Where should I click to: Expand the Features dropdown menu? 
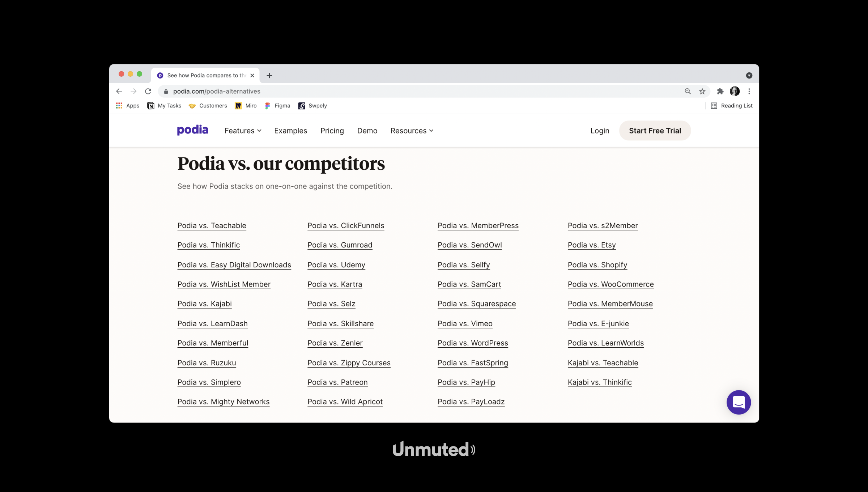pos(243,131)
